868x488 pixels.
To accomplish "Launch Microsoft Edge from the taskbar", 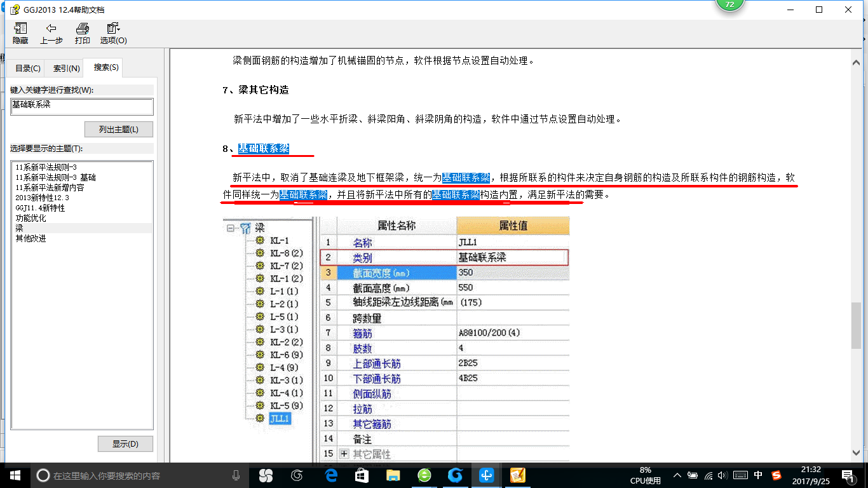I will coord(330,475).
